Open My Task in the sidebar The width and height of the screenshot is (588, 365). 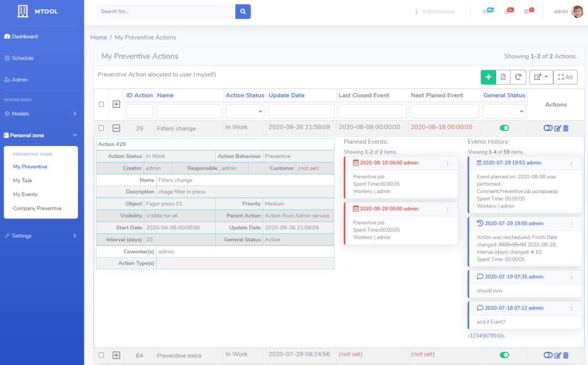pyautogui.click(x=23, y=180)
